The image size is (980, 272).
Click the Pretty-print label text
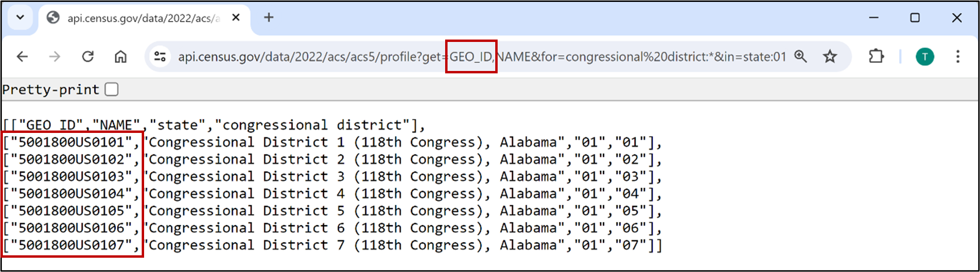pyautogui.click(x=51, y=90)
